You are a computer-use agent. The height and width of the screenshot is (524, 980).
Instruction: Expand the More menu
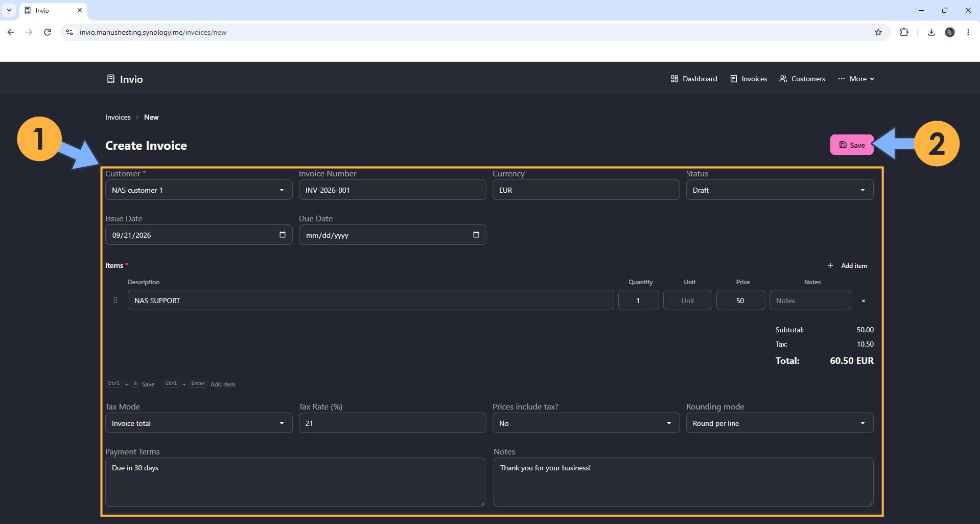(x=856, y=79)
